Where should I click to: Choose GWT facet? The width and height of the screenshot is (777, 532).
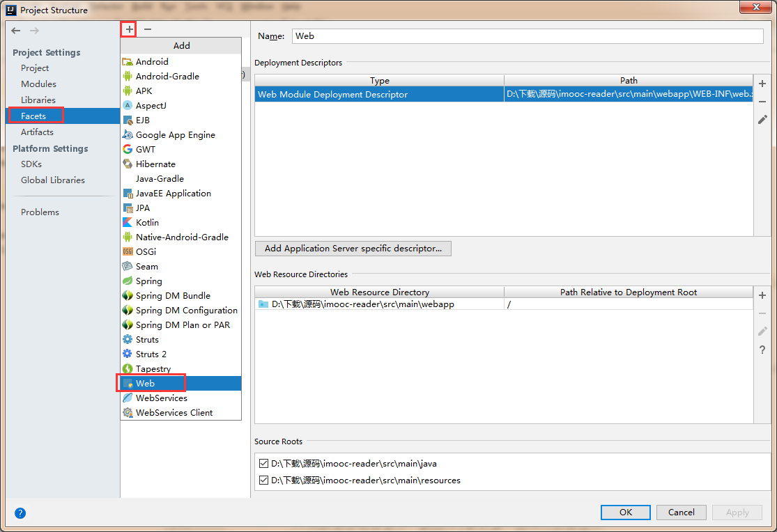pos(181,149)
